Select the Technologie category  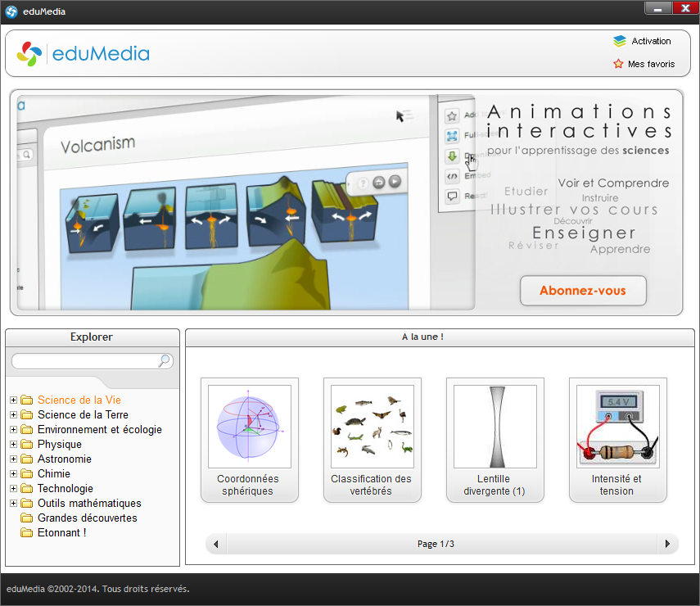click(x=65, y=488)
